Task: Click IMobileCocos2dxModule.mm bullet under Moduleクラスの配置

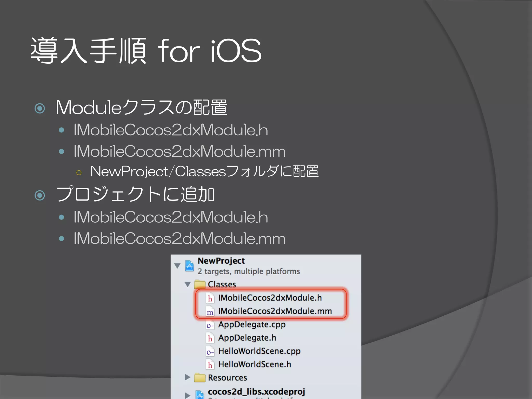Action: 179,151
